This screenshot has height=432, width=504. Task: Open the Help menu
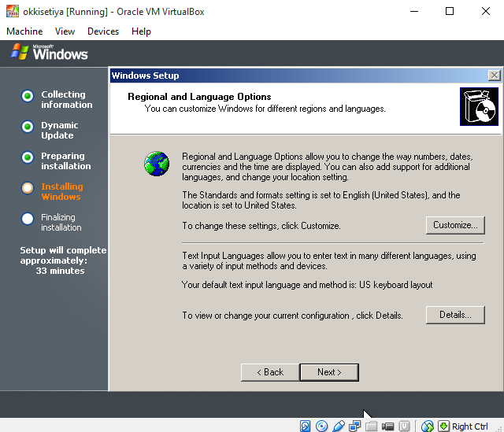pyautogui.click(x=141, y=31)
